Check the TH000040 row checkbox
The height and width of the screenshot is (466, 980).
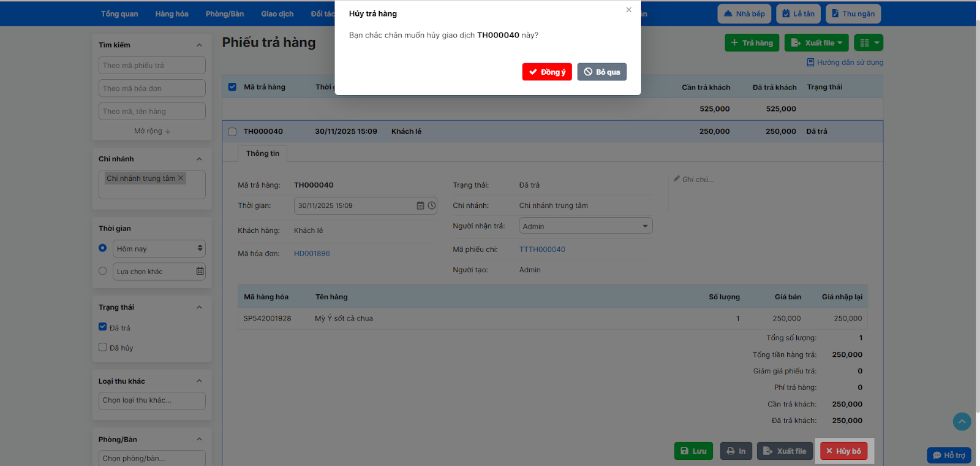tap(232, 131)
